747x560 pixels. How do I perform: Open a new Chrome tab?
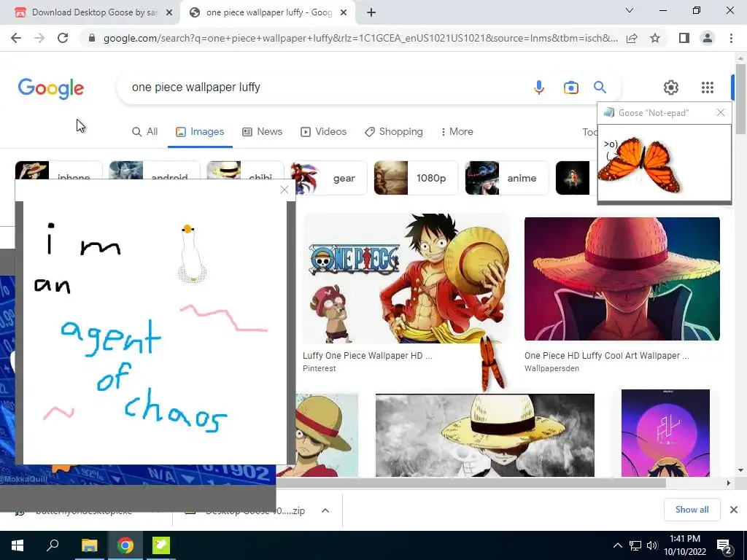pos(371,12)
